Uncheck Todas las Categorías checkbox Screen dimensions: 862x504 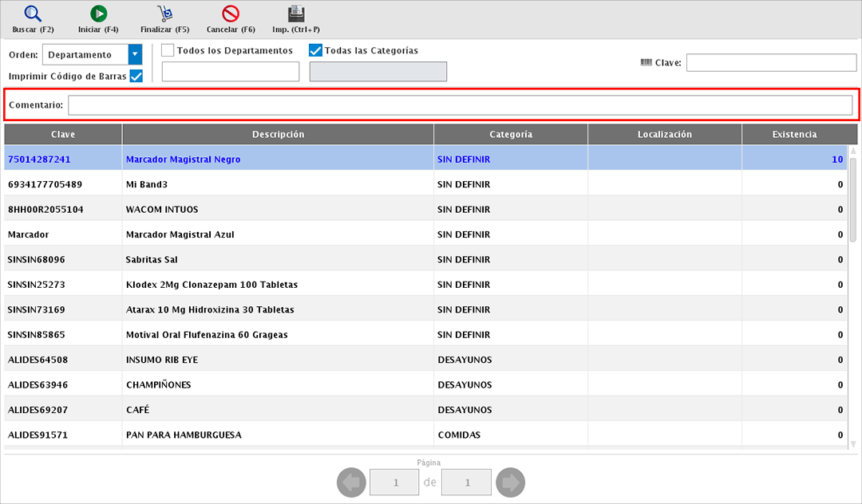(315, 50)
